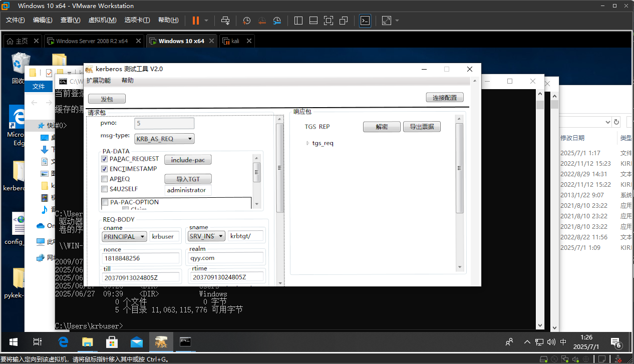Click the 发包 send packet button
Image resolution: width=634 pixels, height=364 pixels.
[107, 99]
